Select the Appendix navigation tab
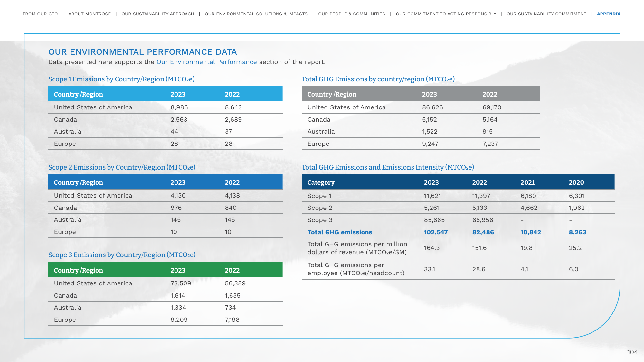644x362 pixels. pos(609,14)
